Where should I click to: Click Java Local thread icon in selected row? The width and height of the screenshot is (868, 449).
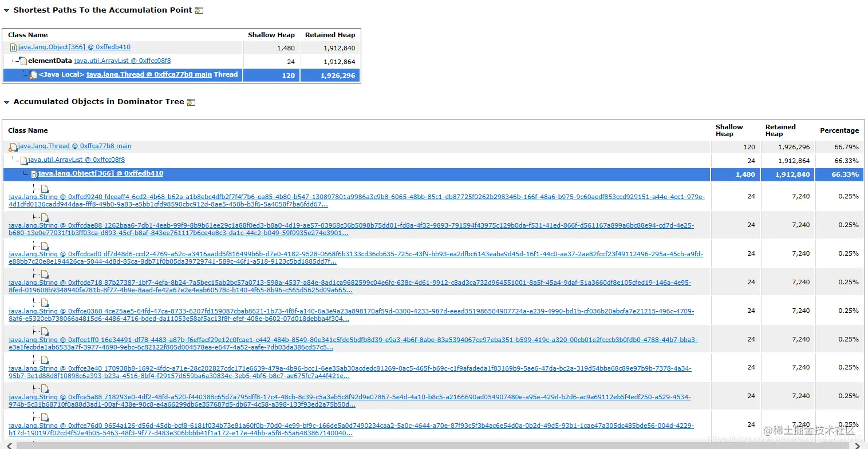click(x=34, y=75)
